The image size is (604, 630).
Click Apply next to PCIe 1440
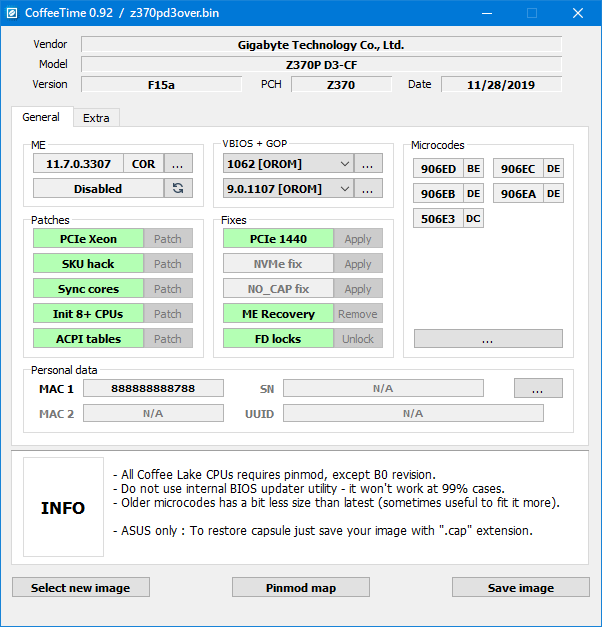[x=358, y=239]
